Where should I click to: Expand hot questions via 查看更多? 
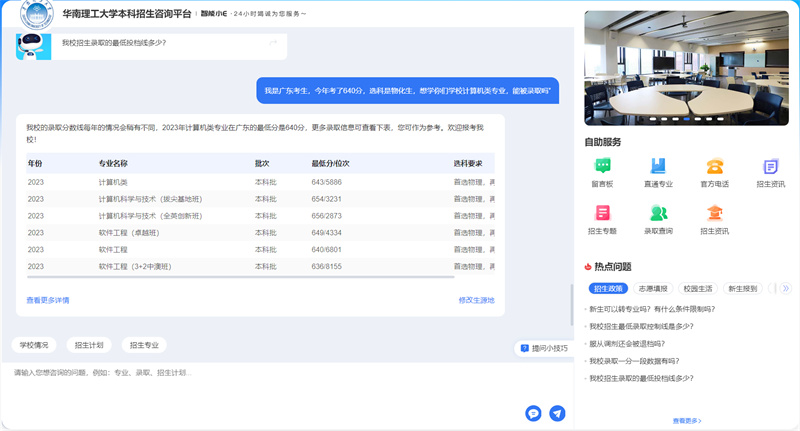pos(686,421)
